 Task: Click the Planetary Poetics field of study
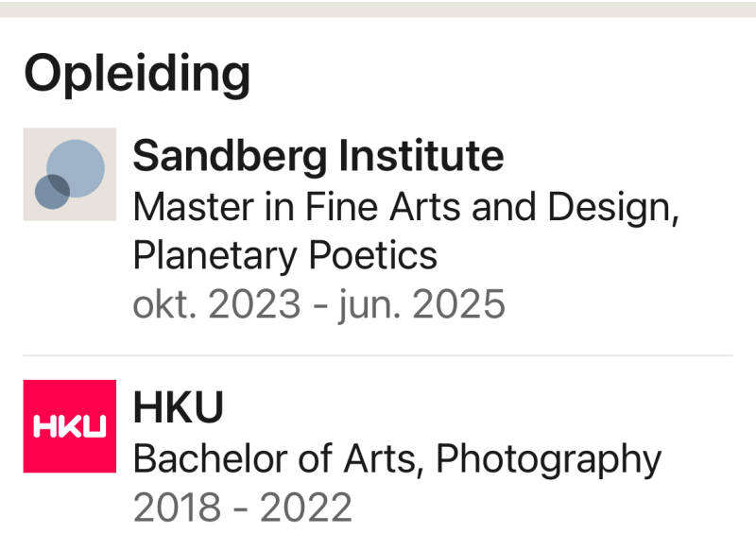(284, 255)
